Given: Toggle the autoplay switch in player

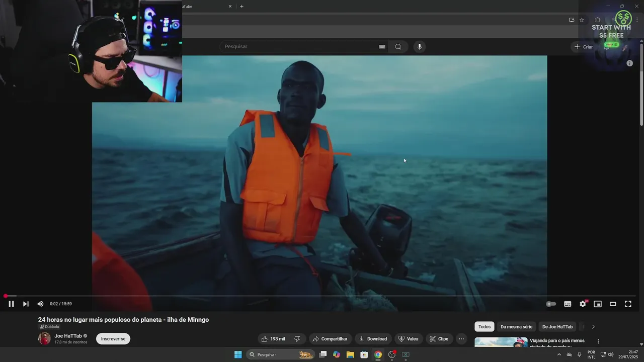Looking at the screenshot, I should [551, 304].
